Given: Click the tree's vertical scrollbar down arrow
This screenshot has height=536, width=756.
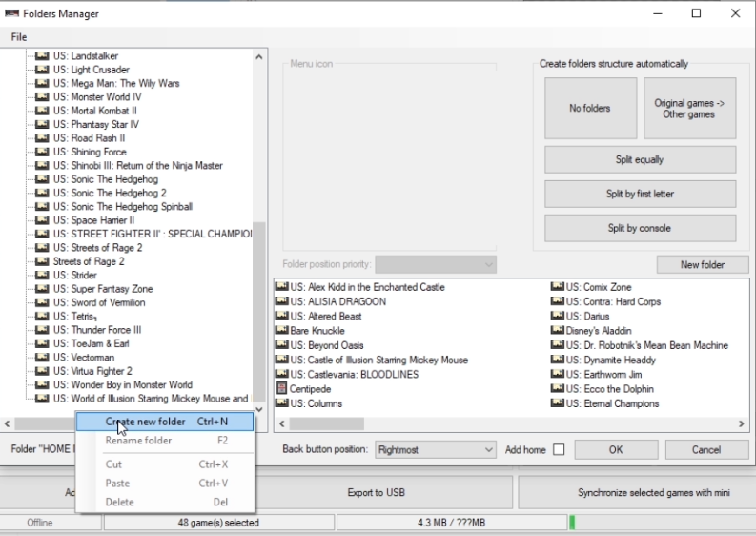Looking at the screenshot, I should [x=259, y=409].
